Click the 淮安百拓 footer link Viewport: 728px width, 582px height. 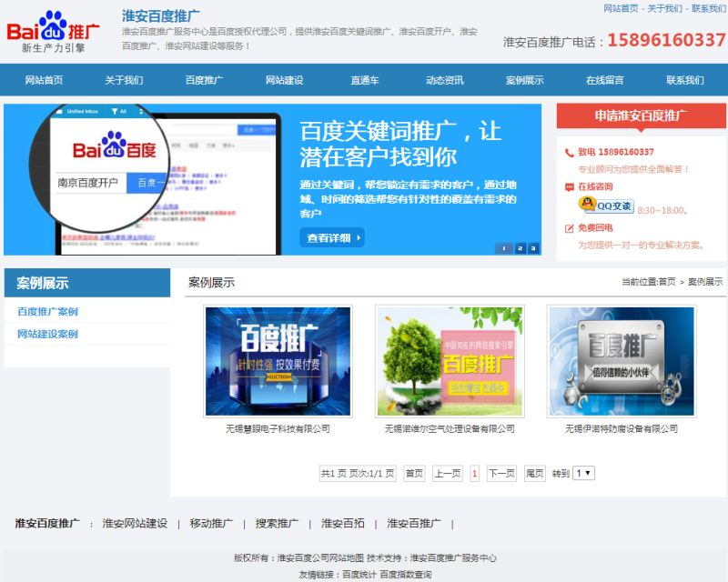pyautogui.click(x=343, y=524)
